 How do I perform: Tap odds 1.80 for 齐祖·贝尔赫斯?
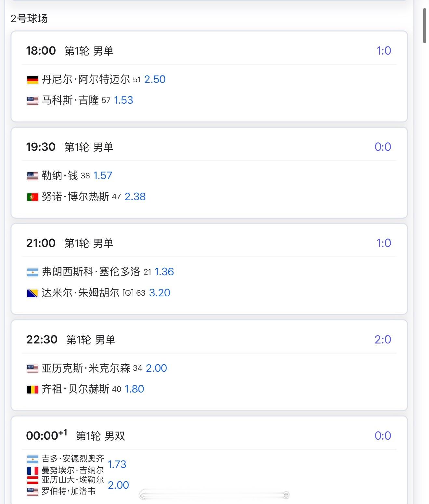[x=134, y=389]
